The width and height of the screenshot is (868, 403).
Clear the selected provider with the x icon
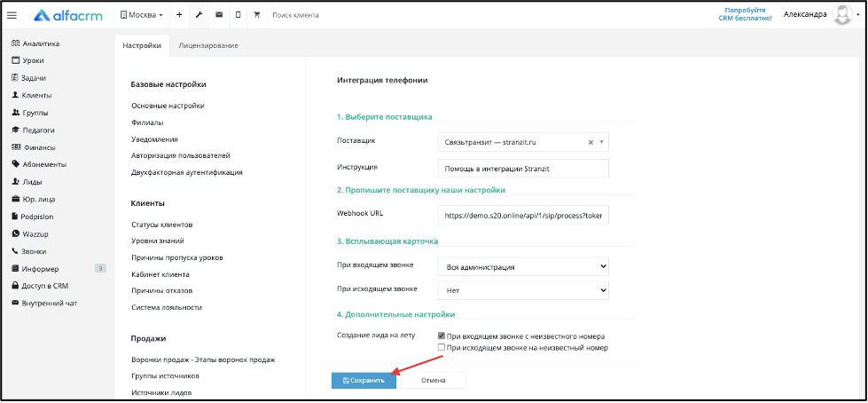[x=590, y=142]
